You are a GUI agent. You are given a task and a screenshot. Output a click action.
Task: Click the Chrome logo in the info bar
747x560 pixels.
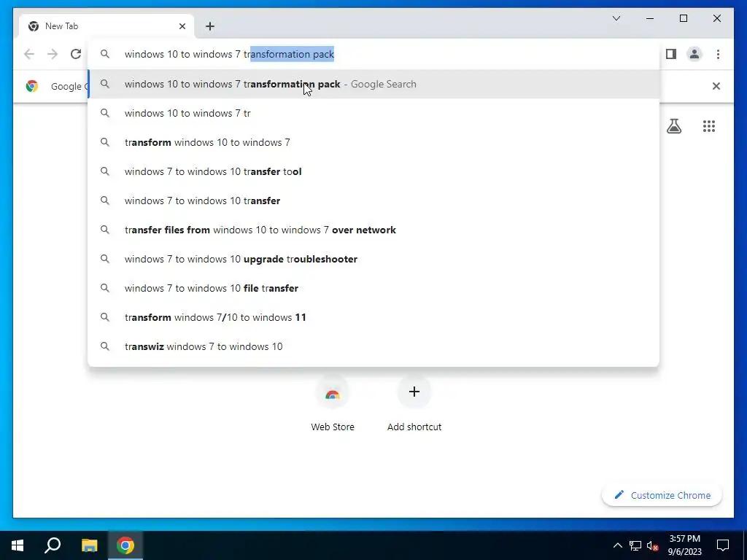32,86
